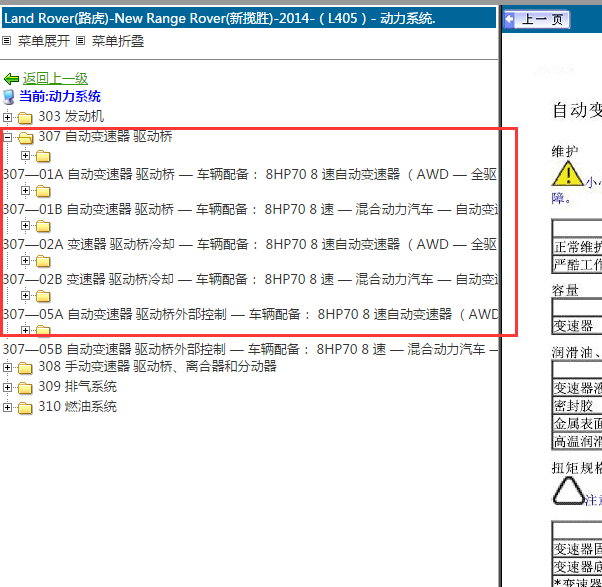Click the 变速器 cell under 容量
The height and width of the screenshot is (587, 602).
(577, 326)
